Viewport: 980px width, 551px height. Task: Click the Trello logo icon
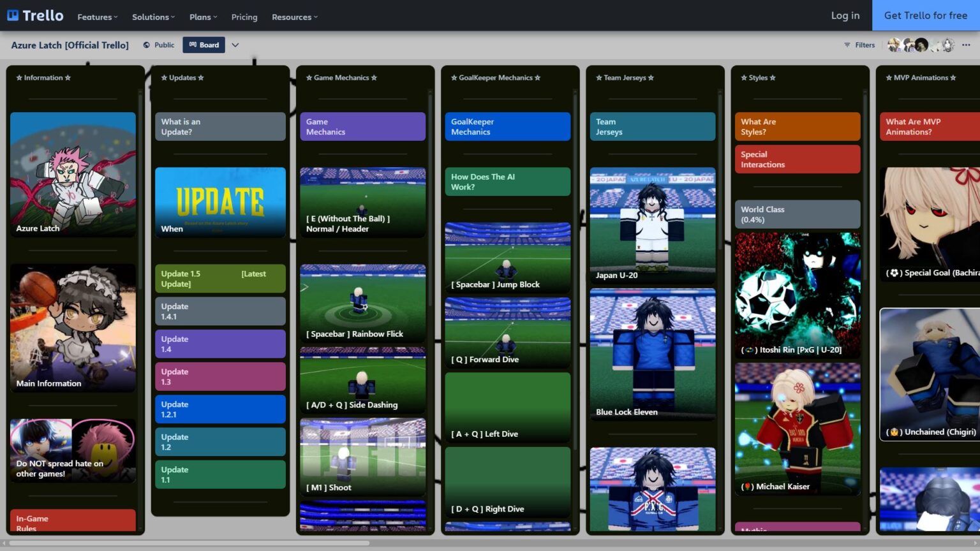point(11,15)
